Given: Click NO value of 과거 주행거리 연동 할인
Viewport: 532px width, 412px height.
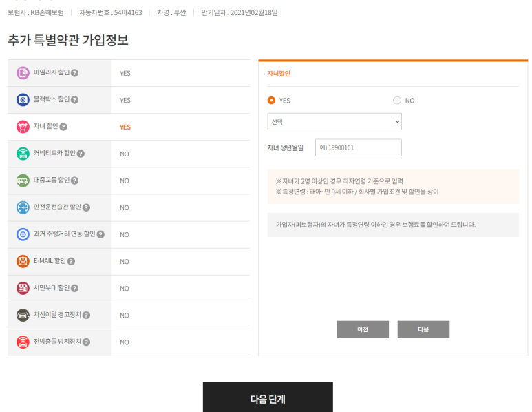Looking at the screenshot, I should 124,235.
